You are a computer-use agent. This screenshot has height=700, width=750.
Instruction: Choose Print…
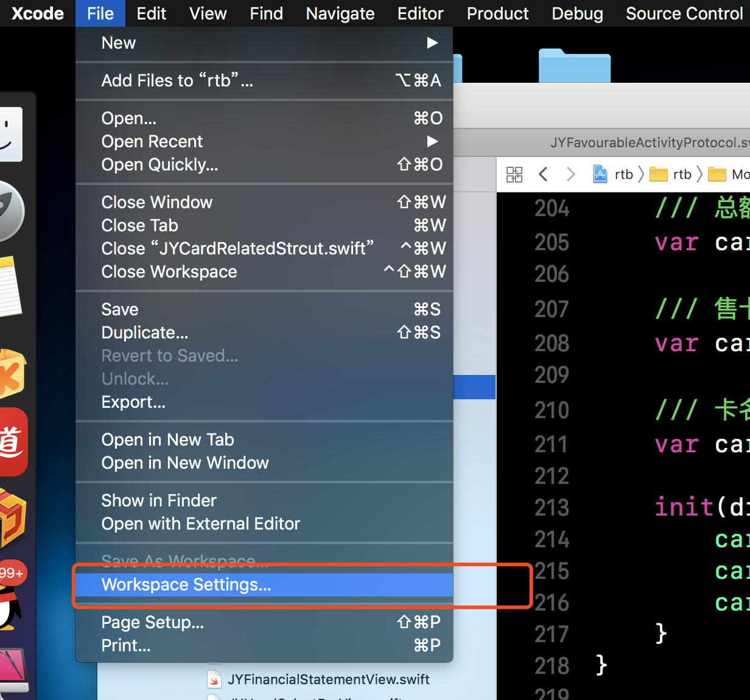264,645
